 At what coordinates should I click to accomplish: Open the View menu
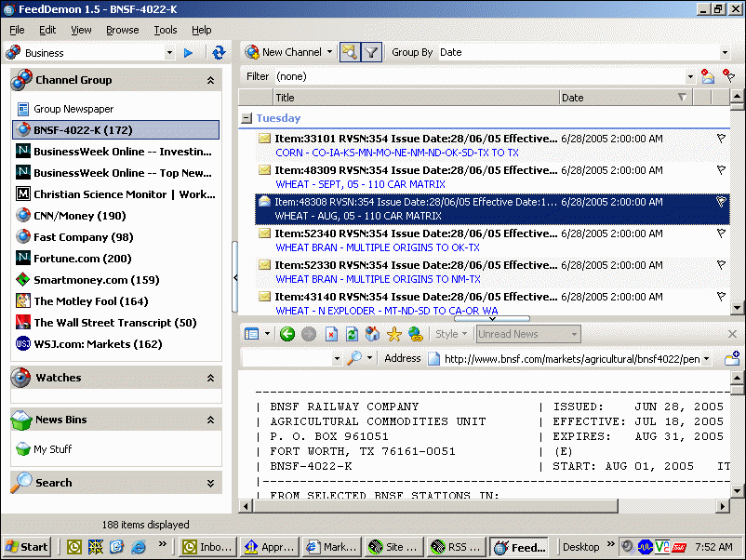(x=81, y=30)
